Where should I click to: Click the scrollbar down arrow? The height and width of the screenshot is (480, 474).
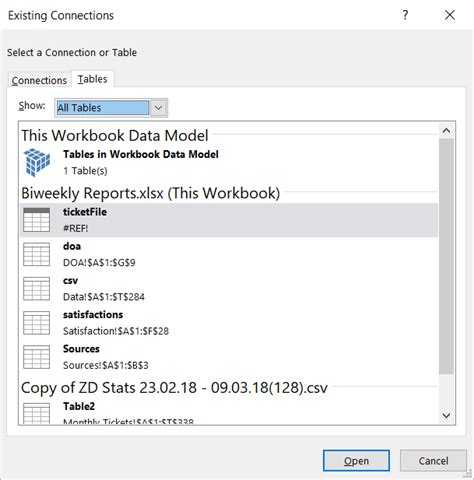pyautogui.click(x=446, y=415)
